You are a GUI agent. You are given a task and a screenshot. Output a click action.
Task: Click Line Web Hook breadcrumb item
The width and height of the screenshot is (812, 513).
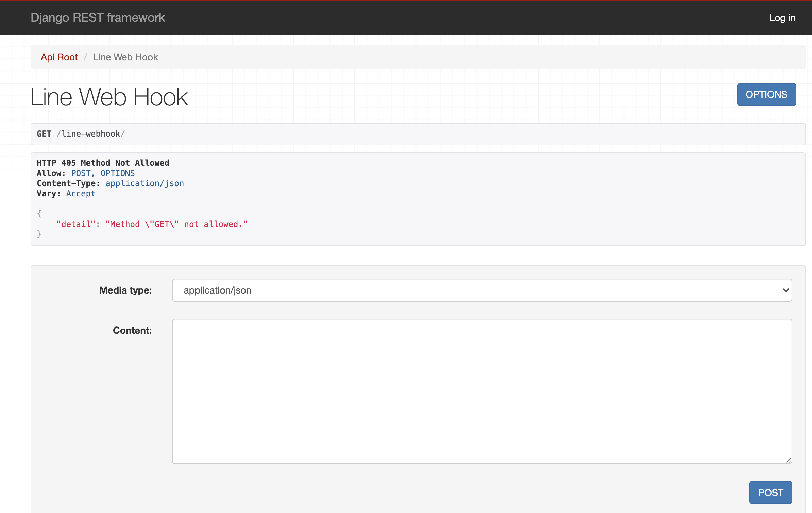[x=125, y=57]
